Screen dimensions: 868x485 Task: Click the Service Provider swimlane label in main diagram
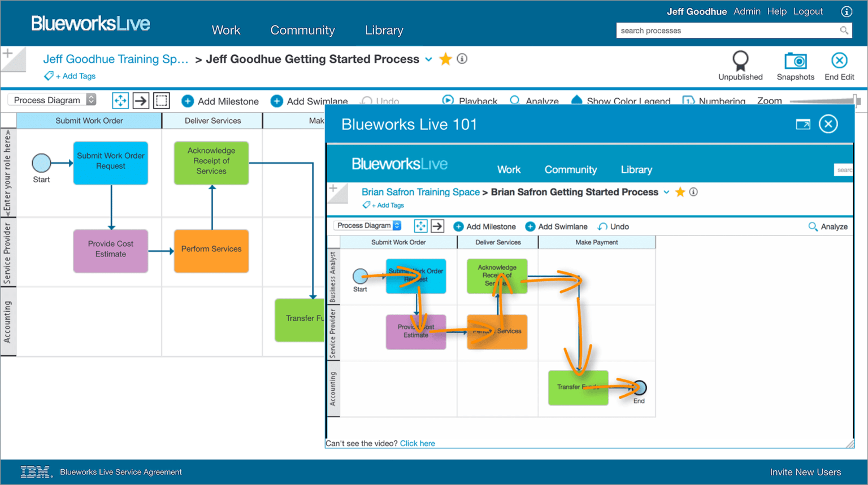pos(8,252)
